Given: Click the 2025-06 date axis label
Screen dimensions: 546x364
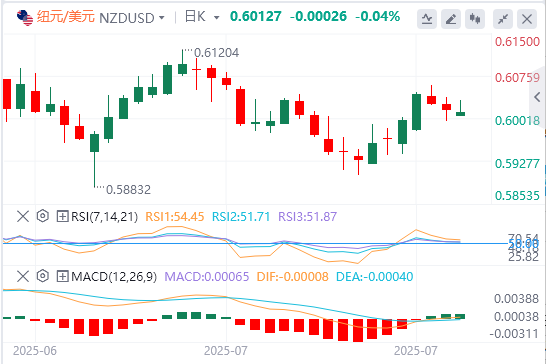Looking at the screenshot, I should (x=35, y=351).
